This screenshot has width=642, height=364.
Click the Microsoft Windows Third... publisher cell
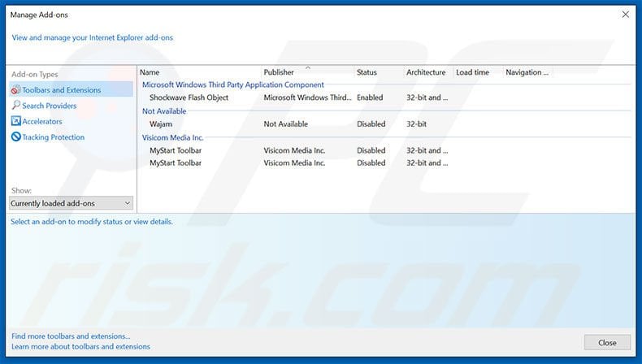click(307, 97)
